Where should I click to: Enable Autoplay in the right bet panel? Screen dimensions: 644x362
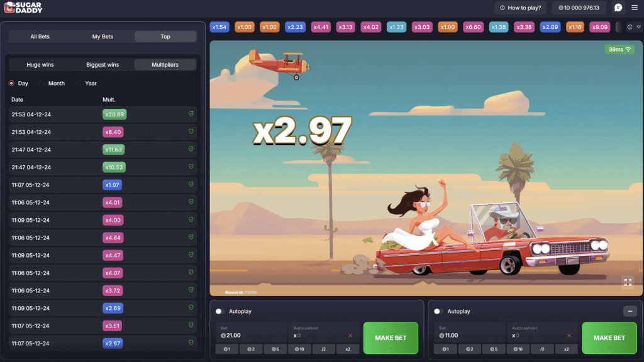coord(438,311)
